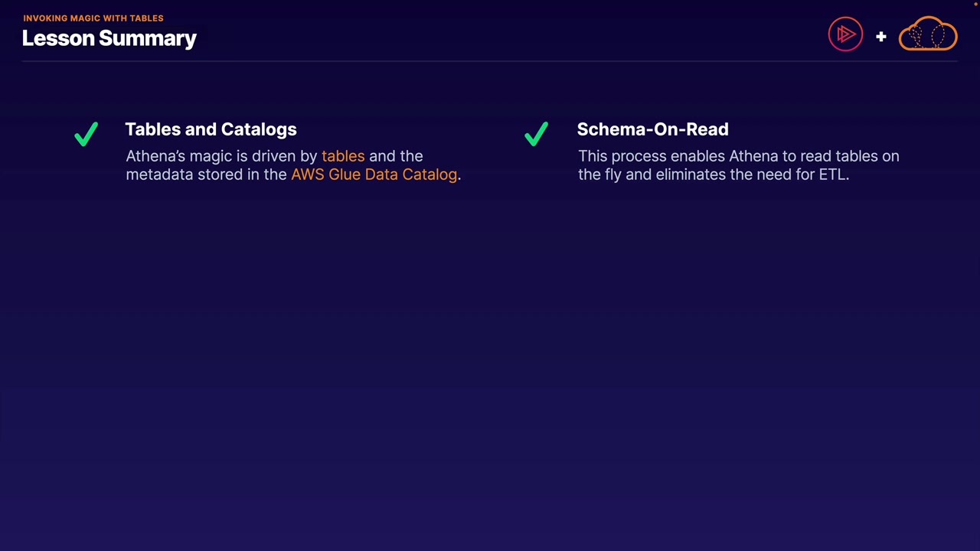Click the "INVOKING MAGIC WITH TABLES" subtitle
This screenshot has width=980, height=551.
(93, 18)
